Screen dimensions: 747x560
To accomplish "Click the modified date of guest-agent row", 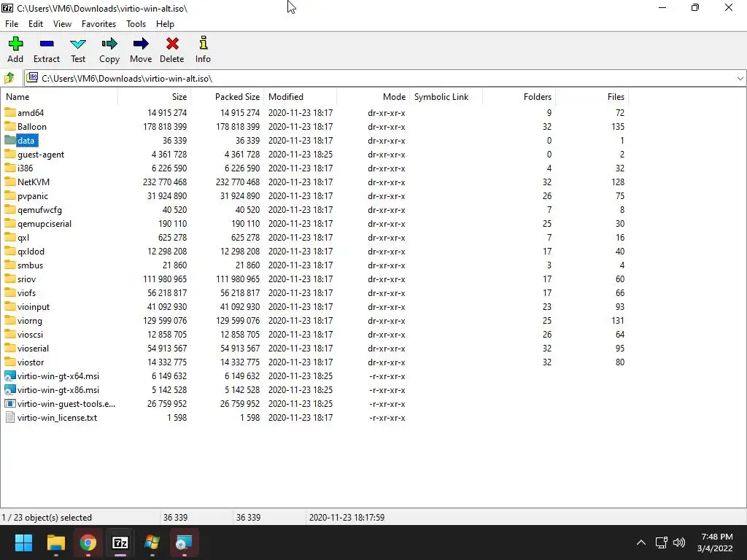I will (x=300, y=155).
